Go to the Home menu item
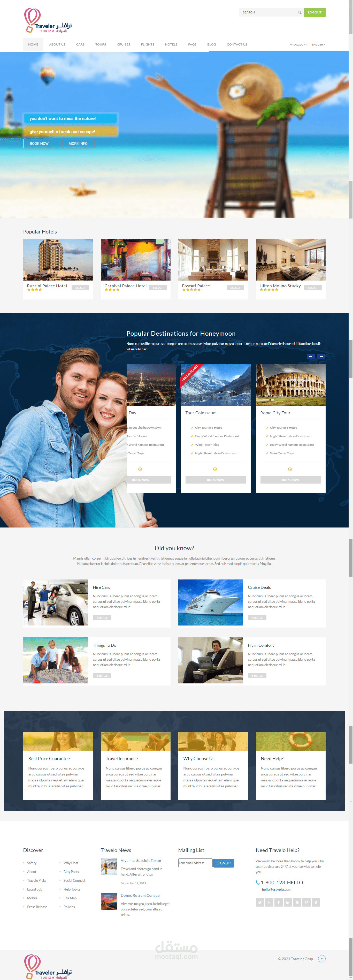 click(x=33, y=44)
